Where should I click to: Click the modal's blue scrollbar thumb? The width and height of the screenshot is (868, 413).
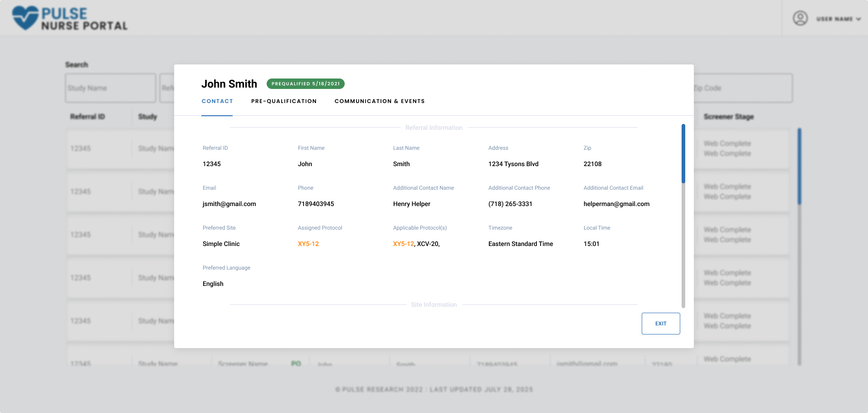[x=683, y=153]
